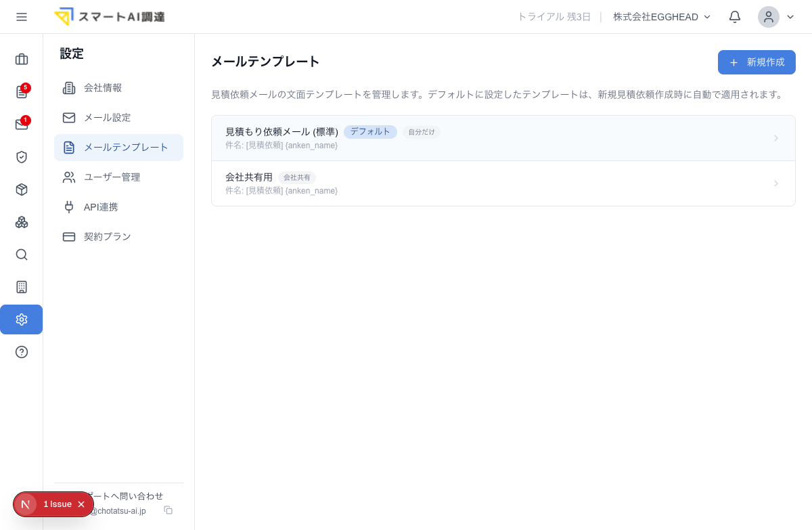This screenshot has height=530, width=812.
Task: Select the settings gear in sidebar
Action: pyautogui.click(x=22, y=319)
